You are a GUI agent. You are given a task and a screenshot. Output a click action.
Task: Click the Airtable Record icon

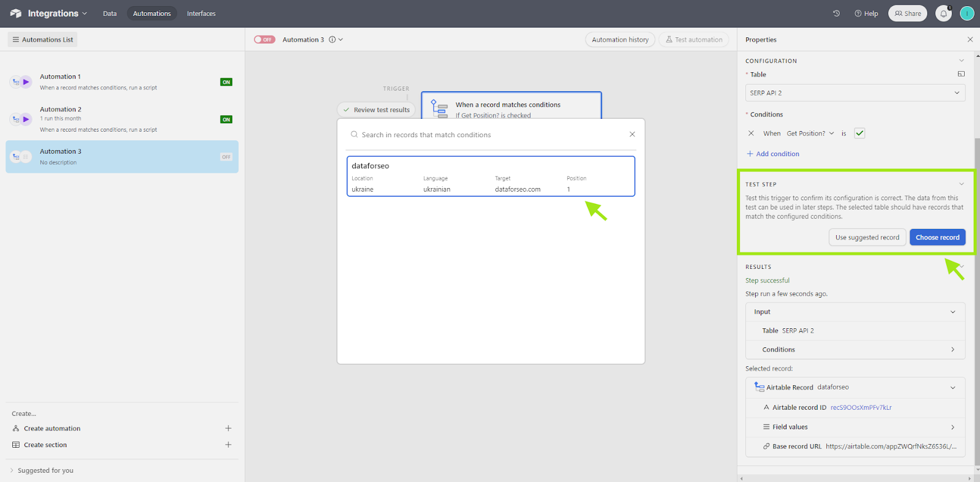(x=759, y=387)
